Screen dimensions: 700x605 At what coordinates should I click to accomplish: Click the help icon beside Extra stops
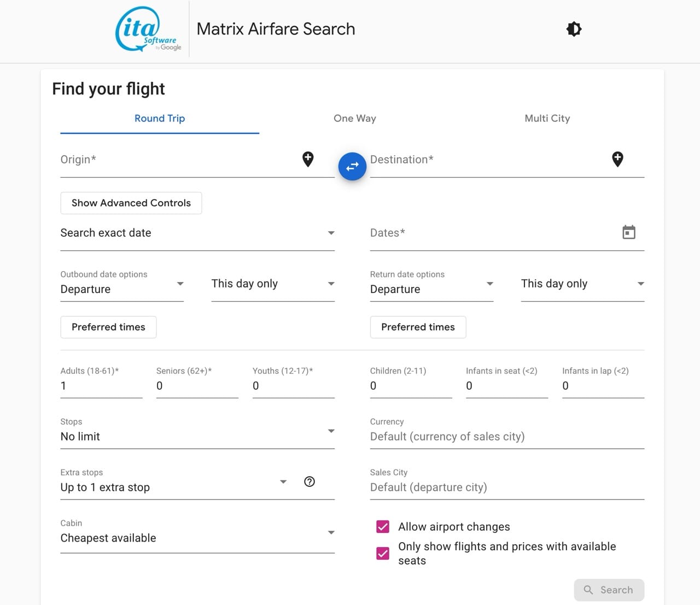point(310,481)
